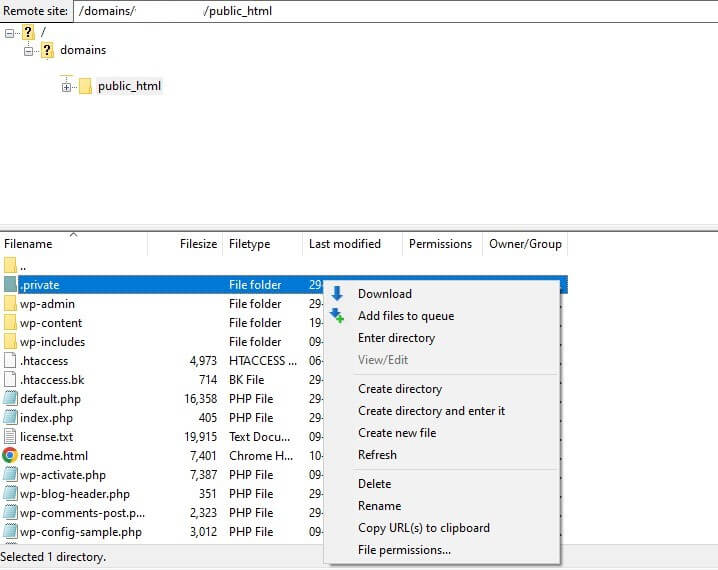Click the public_html folder icon in tree

(x=85, y=86)
